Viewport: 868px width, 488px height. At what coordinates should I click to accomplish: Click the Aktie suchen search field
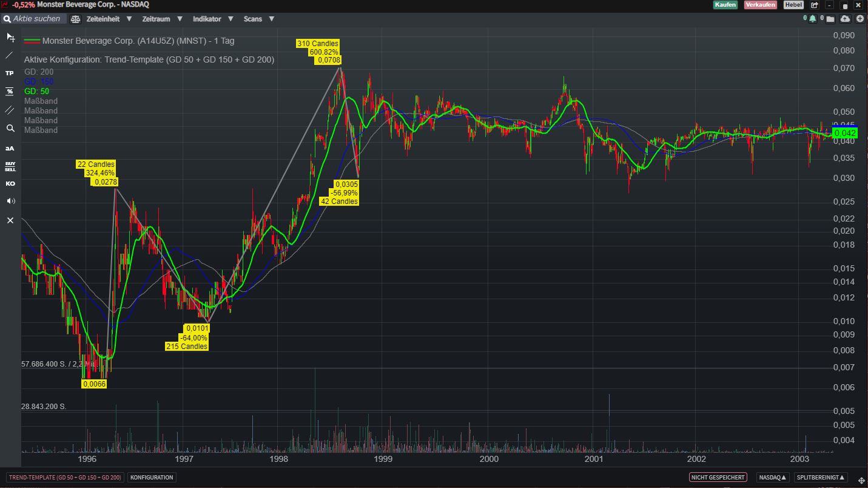(x=38, y=19)
